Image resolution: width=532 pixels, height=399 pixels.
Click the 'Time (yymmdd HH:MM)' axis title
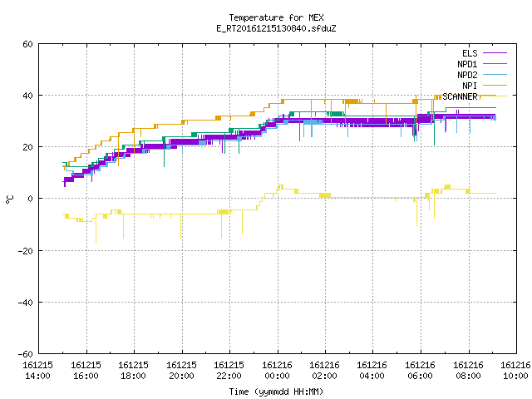(276, 392)
